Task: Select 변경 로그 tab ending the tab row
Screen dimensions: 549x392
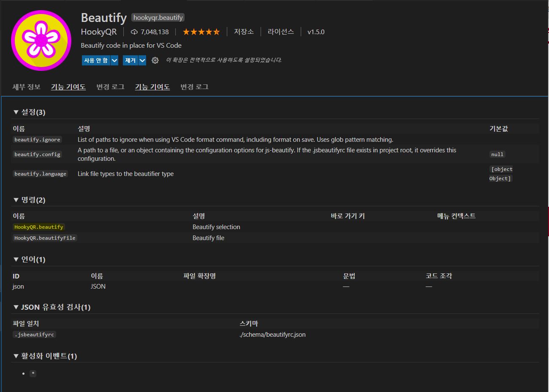Action: [x=194, y=87]
